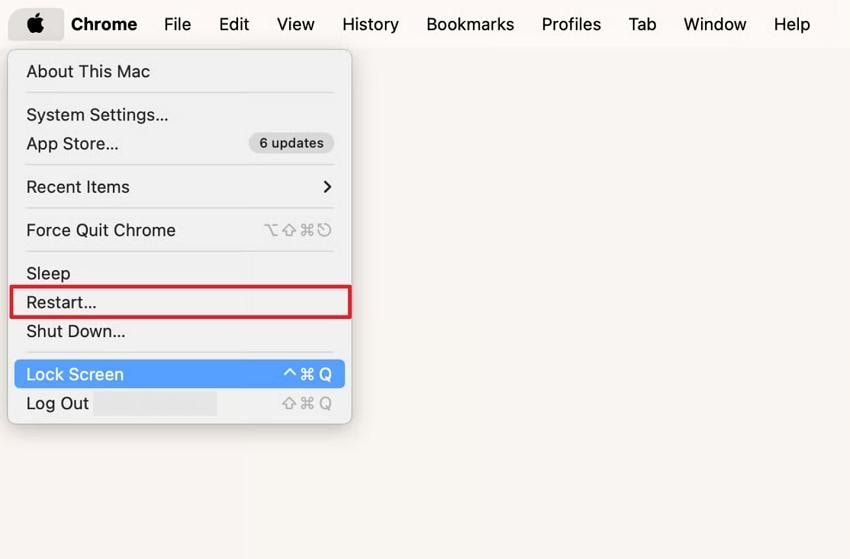Click the 6 updates badge
This screenshot has width=850, height=559.
(291, 143)
